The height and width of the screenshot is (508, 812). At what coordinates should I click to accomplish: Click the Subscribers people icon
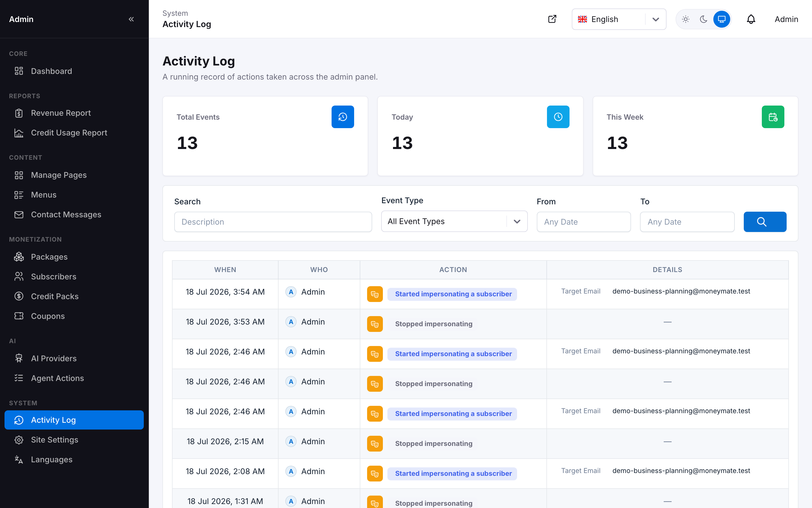19,277
